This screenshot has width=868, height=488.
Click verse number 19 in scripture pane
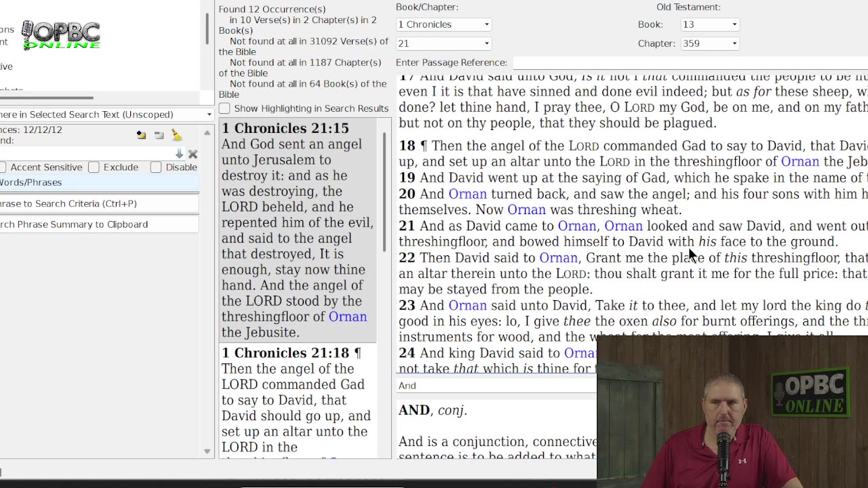tap(406, 178)
